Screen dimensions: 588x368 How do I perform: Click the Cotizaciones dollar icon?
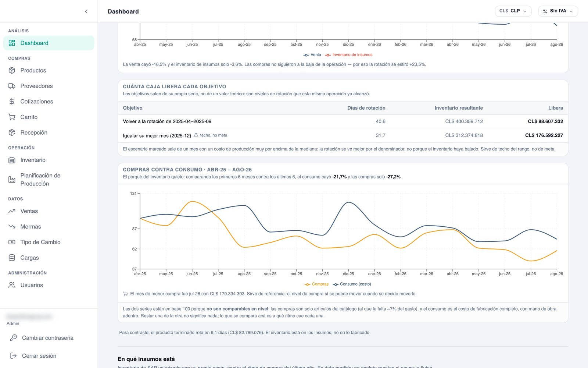12,101
